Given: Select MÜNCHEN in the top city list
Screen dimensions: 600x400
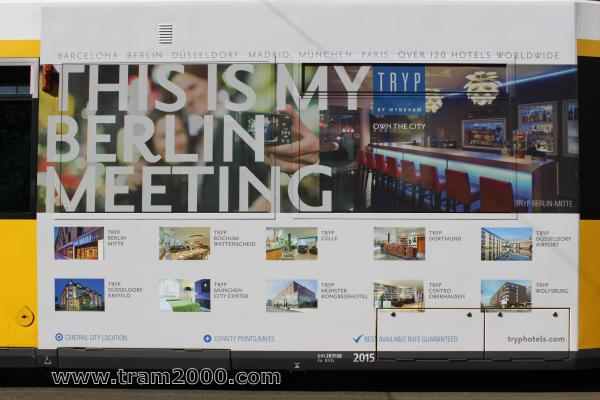Looking at the screenshot, I should (x=325, y=55).
